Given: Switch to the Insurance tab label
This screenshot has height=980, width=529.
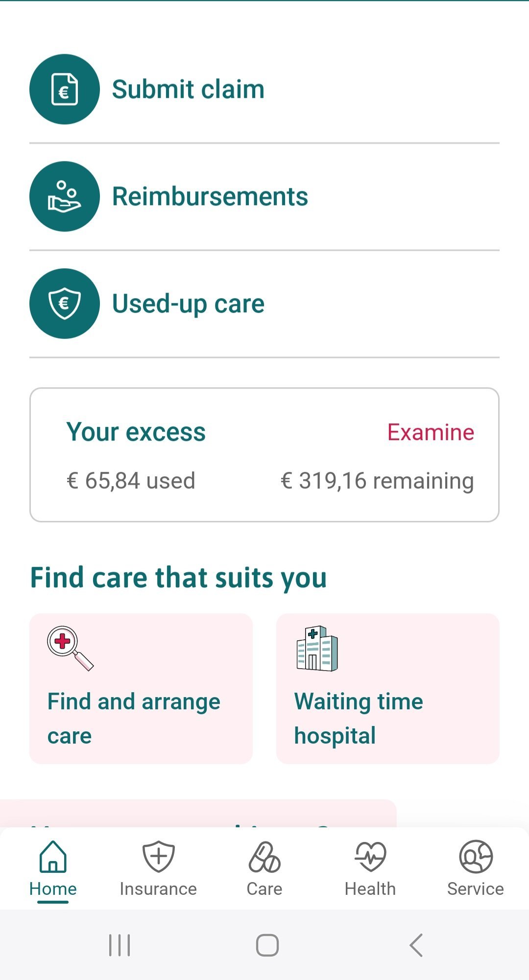Looking at the screenshot, I should [158, 889].
